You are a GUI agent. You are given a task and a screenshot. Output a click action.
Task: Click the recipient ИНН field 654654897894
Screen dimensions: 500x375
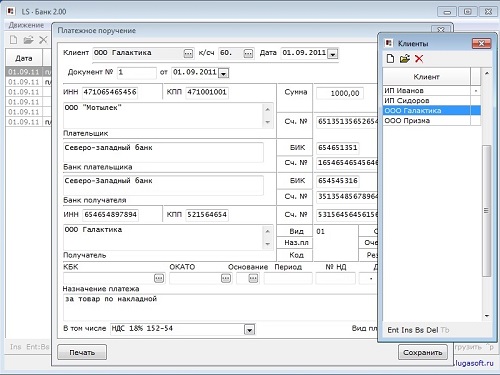(x=110, y=215)
